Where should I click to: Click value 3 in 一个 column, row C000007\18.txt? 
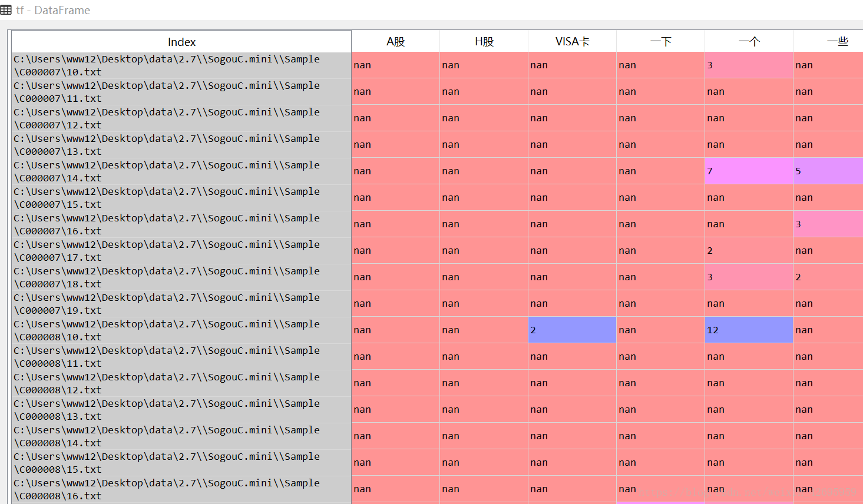click(x=749, y=277)
